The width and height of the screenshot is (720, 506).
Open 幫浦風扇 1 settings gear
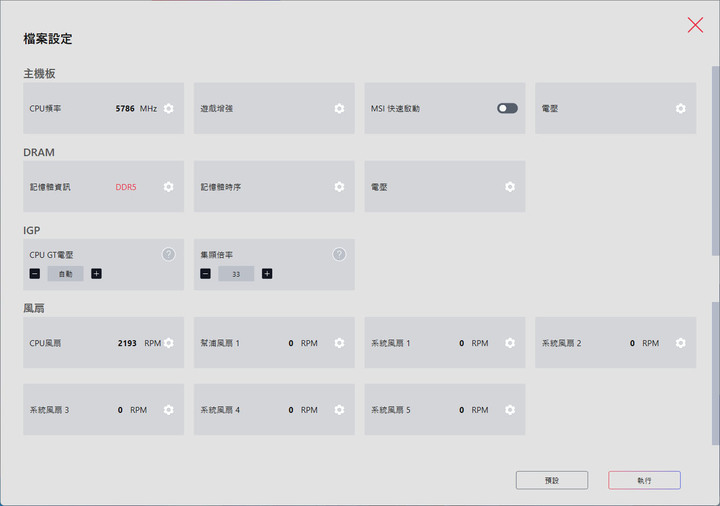point(339,343)
